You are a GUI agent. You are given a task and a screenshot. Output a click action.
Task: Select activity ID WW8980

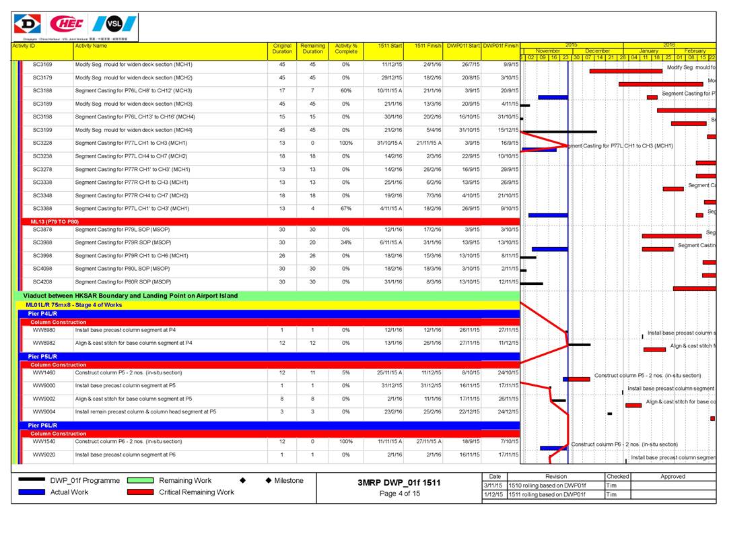pyautogui.click(x=44, y=330)
